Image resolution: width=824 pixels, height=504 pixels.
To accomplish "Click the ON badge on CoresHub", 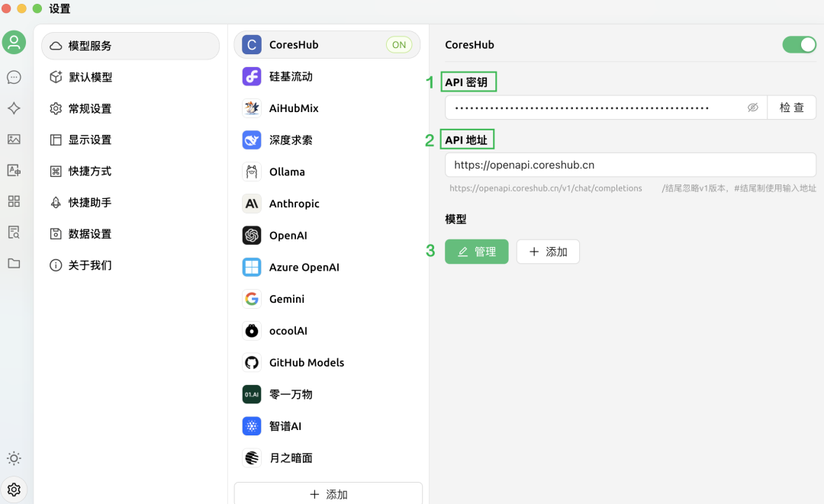I will 399,45.
